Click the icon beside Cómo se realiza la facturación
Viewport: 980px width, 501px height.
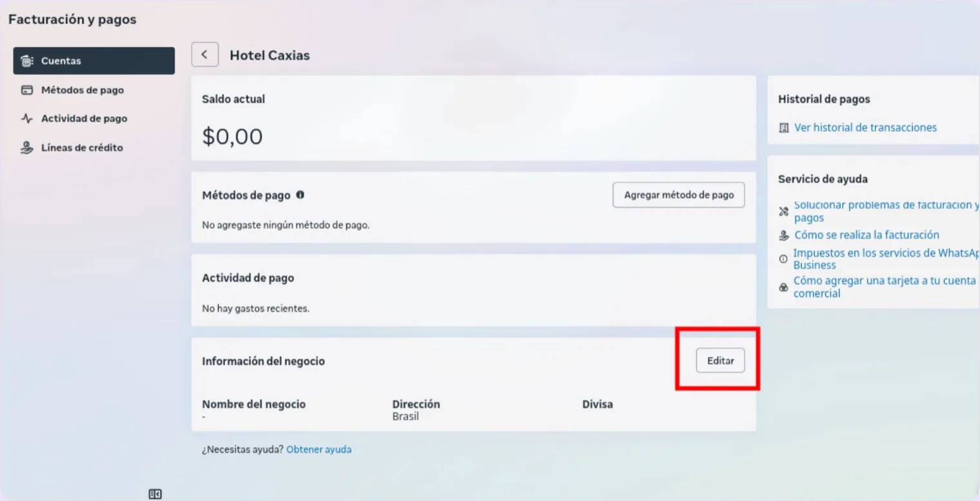coord(784,235)
